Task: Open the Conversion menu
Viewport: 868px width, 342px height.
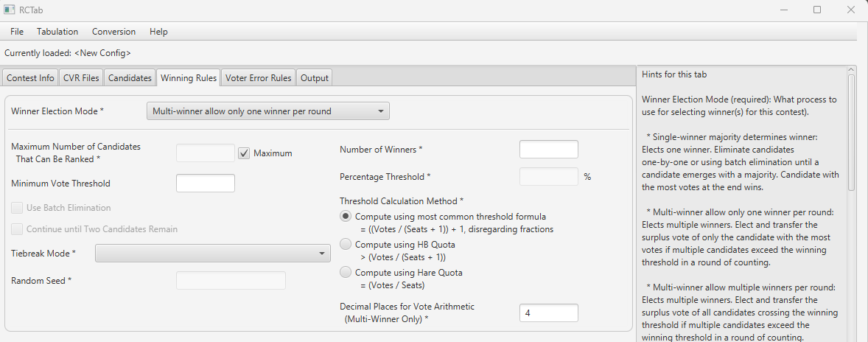Action: (113, 32)
